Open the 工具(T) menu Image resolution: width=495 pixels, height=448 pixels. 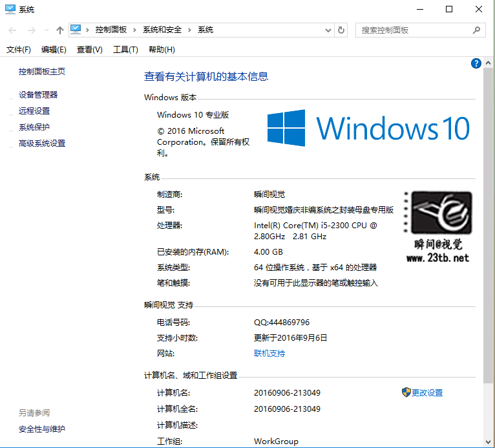click(x=125, y=50)
